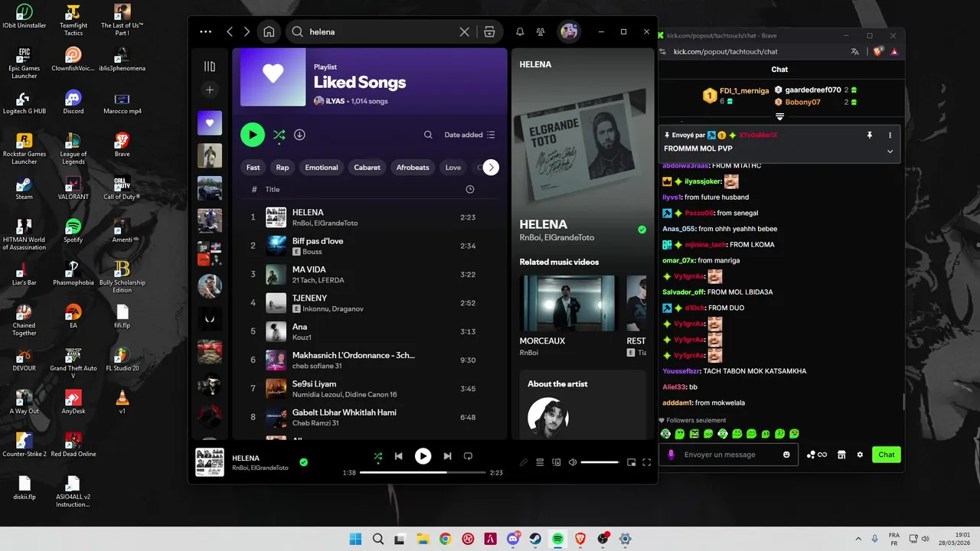
Task: Click the main Play button in the player bar
Action: 423,456
